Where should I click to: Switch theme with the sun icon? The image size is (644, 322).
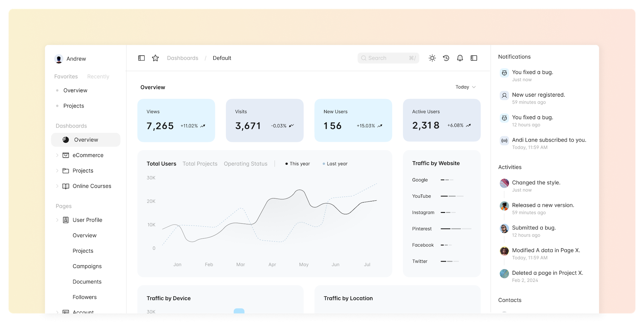[432, 58]
